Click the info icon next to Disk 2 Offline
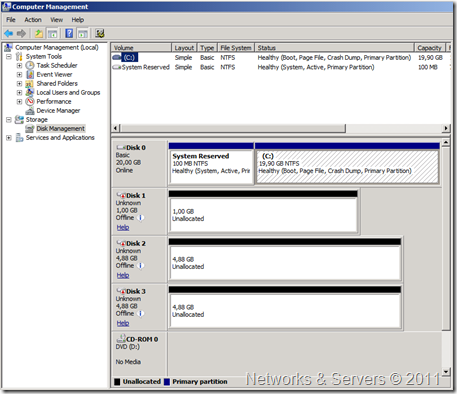Image resolution: width=457 pixels, height=394 pixels. tap(141, 266)
